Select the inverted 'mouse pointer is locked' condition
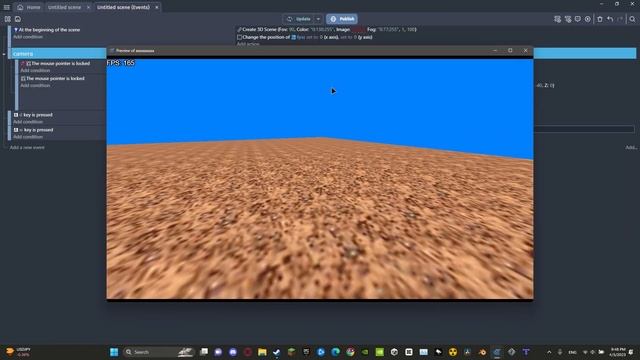This screenshot has height=360, width=640. coord(60,63)
